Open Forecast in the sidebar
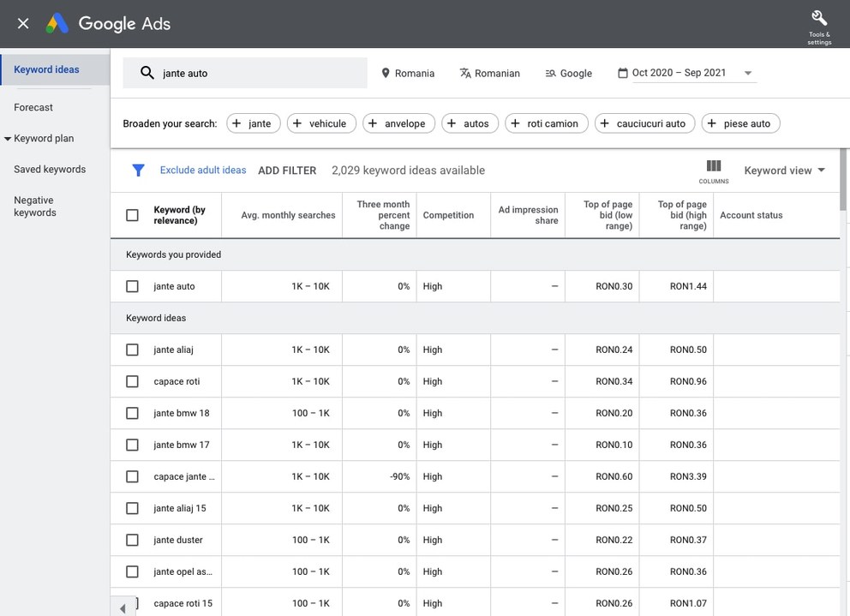The height and width of the screenshot is (616, 850). pos(33,107)
